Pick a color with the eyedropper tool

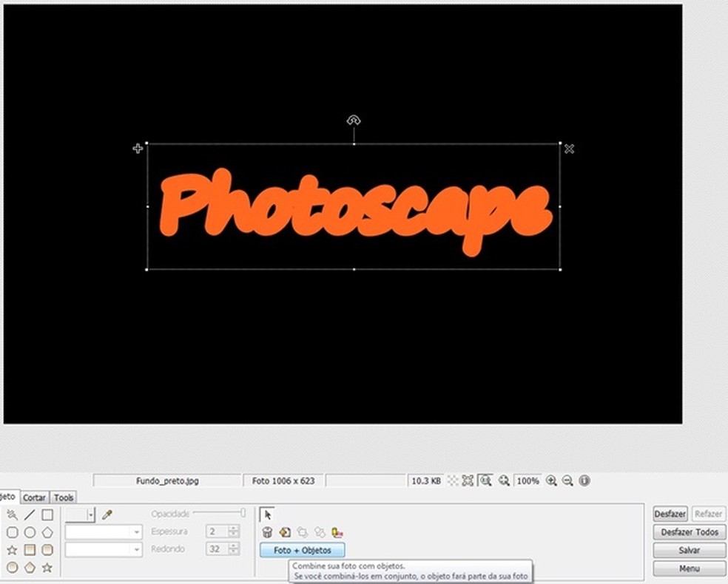point(107,515)
